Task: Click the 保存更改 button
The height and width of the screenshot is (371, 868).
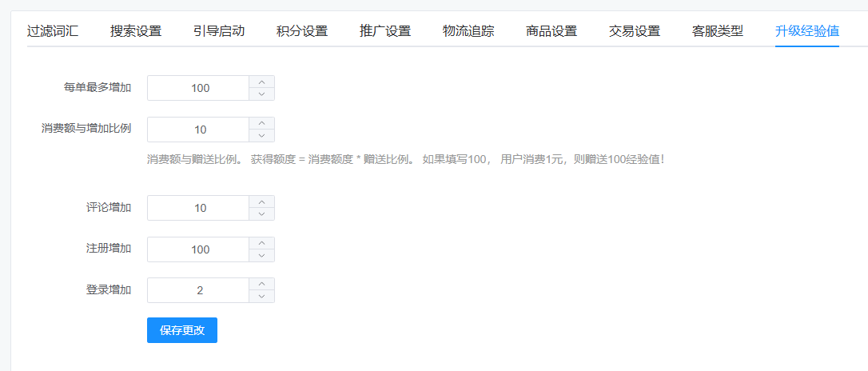Action: 182,330
